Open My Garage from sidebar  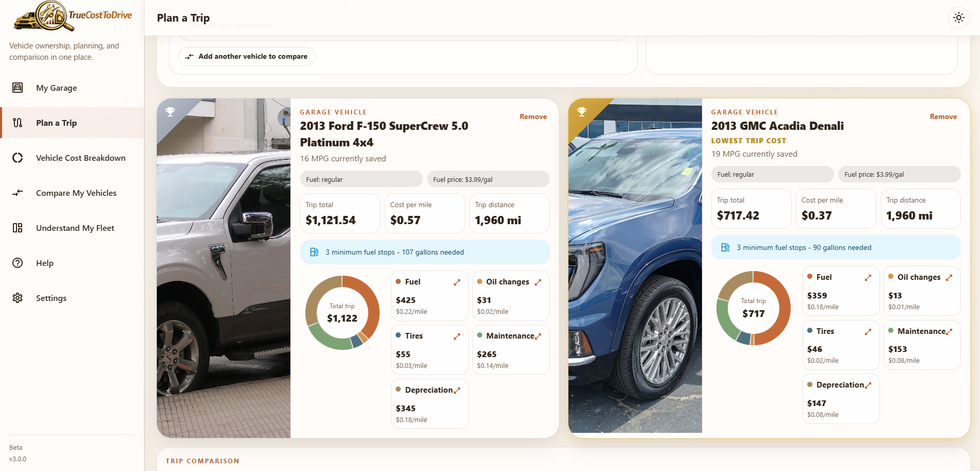[x=72, y=88]
